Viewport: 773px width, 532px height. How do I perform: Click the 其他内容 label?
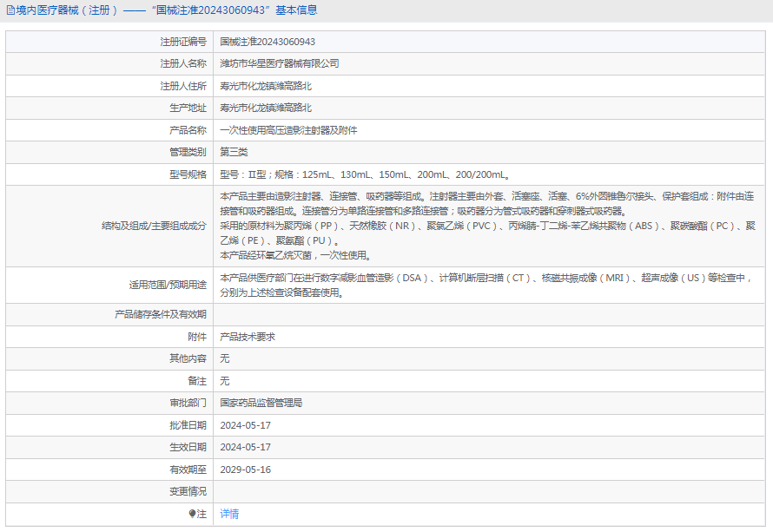(188, 359)
